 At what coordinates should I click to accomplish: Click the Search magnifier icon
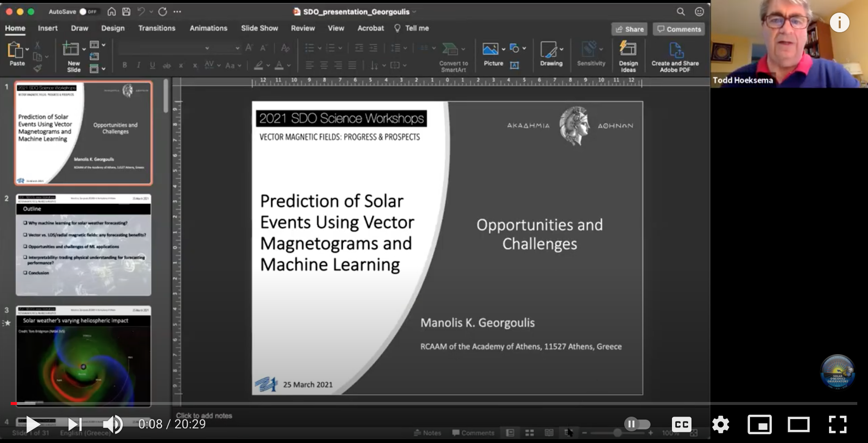[x=681, y=12]
